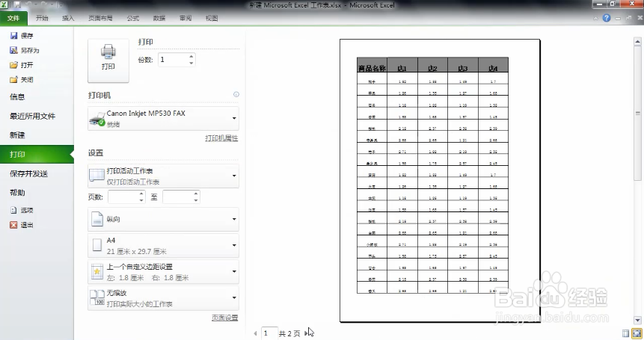Go to previous page arrow in preview

(256, 333)
